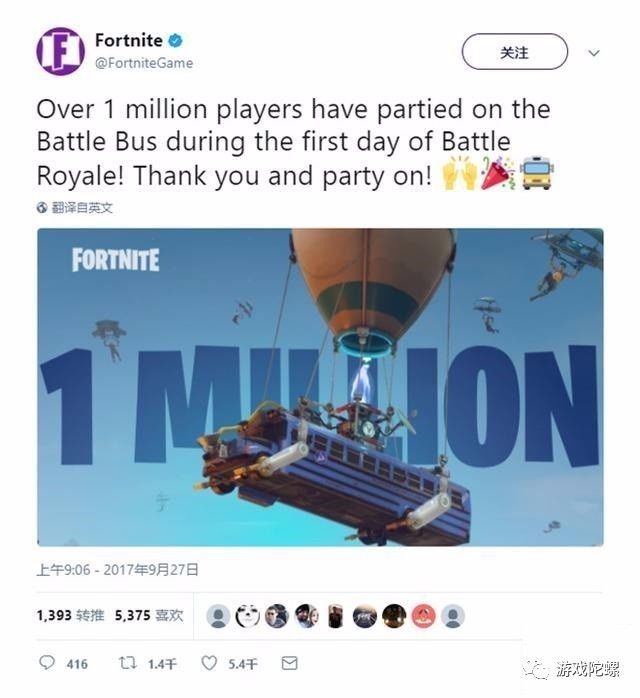Click the party popper emoji
This screenshot has width=640, height=698.
pos(498,173)
